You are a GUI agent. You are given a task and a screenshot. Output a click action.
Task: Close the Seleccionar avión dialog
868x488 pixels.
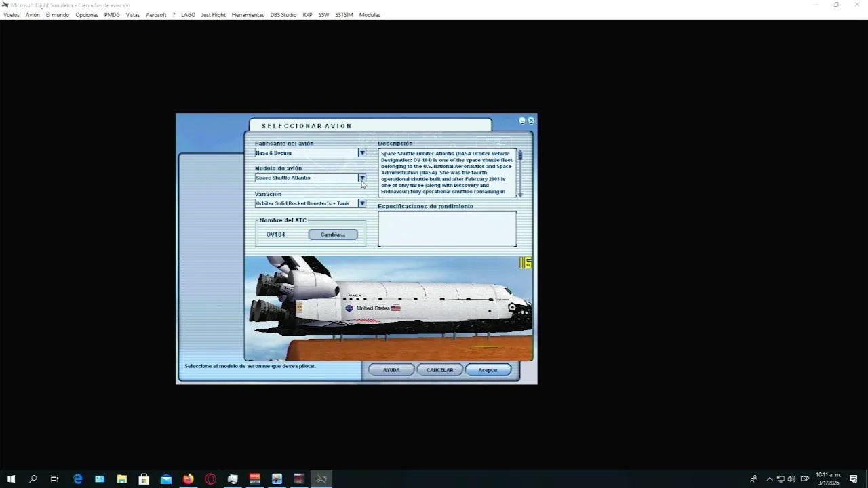[x=531, y=120]
